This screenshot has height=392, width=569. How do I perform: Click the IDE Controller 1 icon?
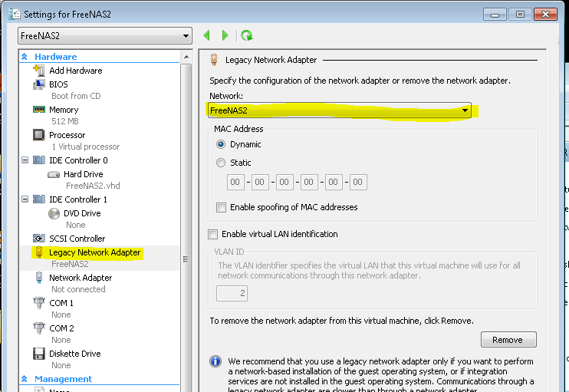39,199
